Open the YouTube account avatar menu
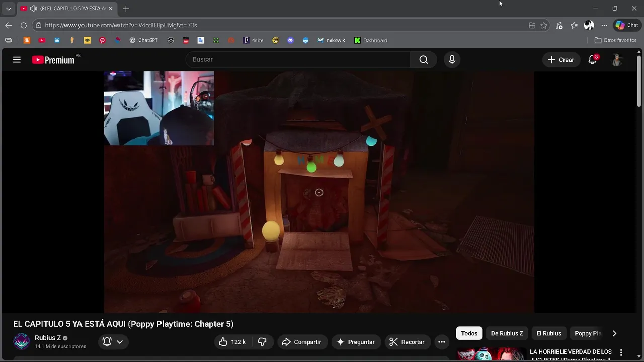 coord(617,60)
